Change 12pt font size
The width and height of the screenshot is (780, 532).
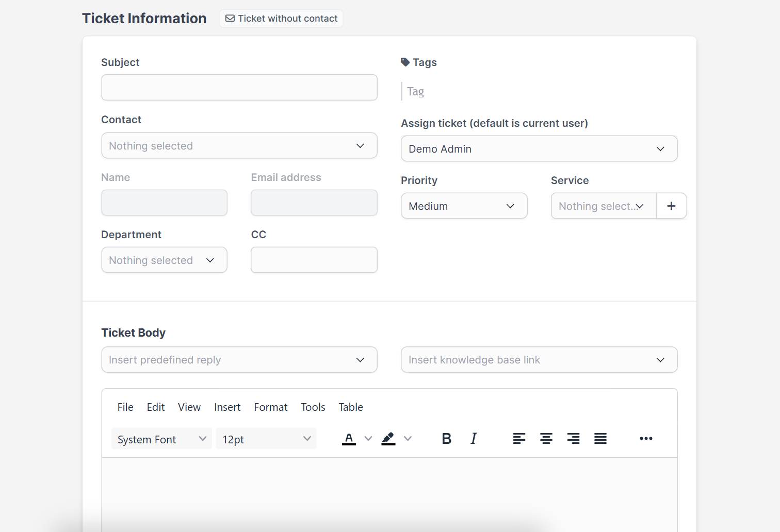pyautogui.click(x=266, y=439)
